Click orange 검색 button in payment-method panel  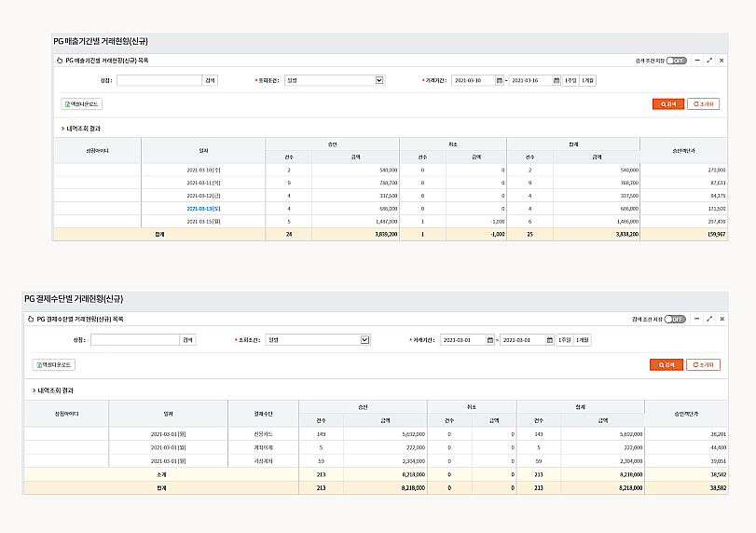667,365
